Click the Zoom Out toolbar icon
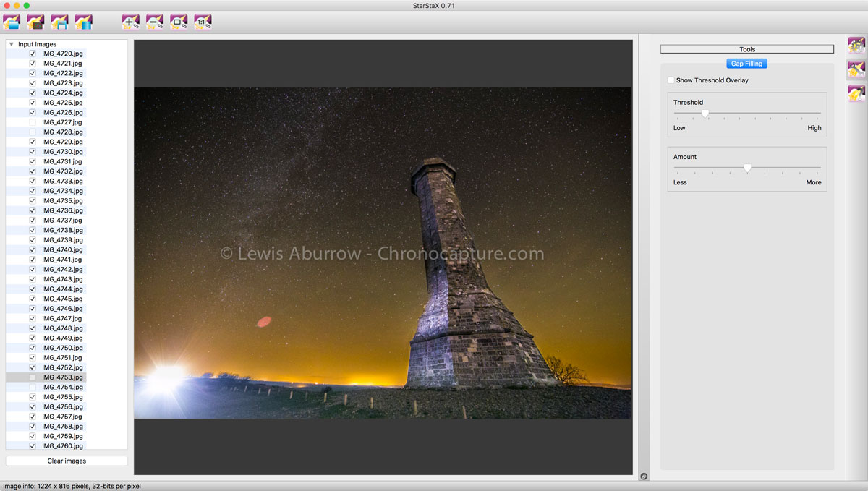The width and height of the screenshot is (868, 491). click(x=155, y=22)
